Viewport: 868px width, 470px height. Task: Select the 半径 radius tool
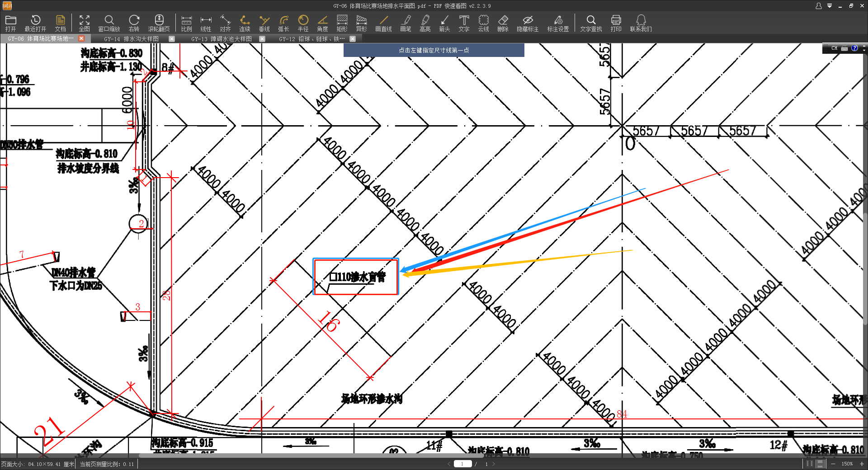click(x=303, y=23)
